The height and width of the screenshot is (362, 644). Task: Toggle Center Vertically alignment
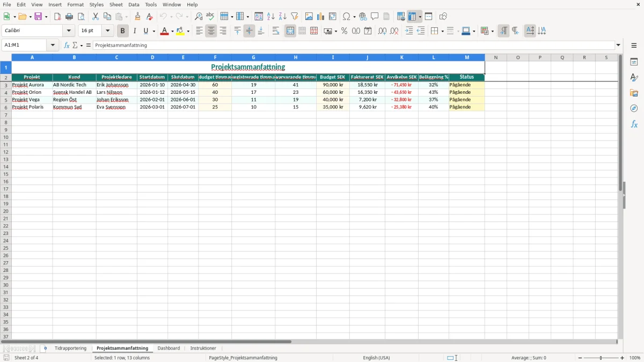click(x=249, y=31)
